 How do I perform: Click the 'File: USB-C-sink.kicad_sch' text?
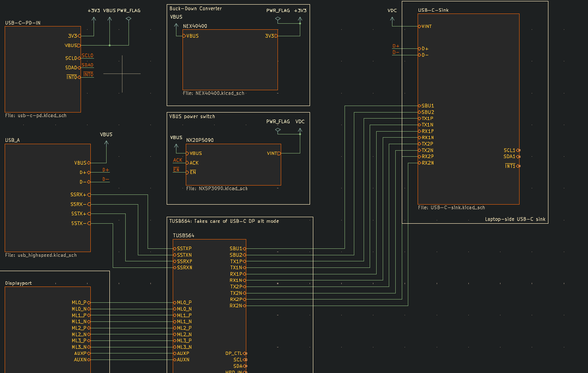coord(452,207)
